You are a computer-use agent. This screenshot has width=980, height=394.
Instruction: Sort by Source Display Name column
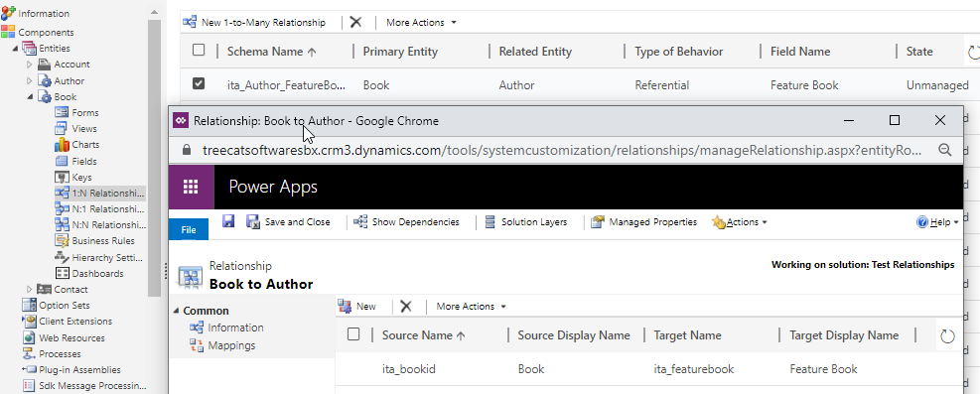click(574, 335)
